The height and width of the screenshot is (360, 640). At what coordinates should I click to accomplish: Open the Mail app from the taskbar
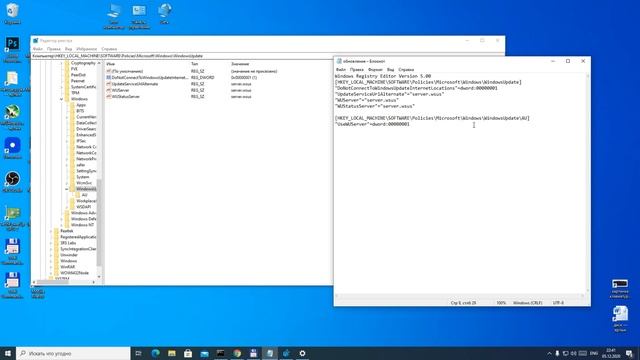[x=204, y=353]
